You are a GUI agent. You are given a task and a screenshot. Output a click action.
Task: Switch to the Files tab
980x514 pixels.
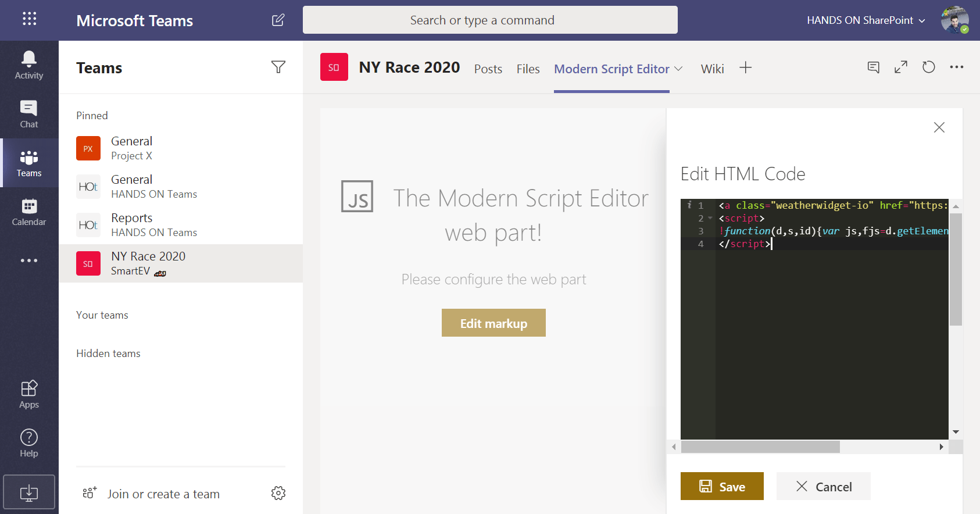pos(528,69)
